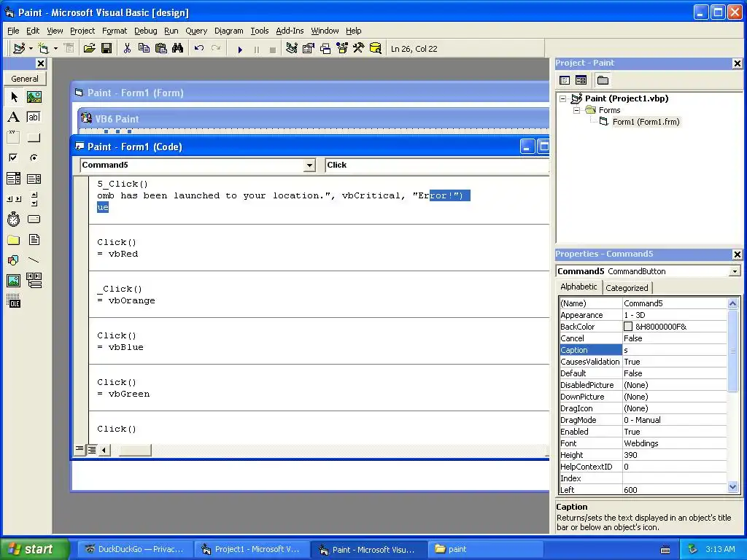Click View Object icon in Project panel
This screenshot has height=560, width=747.
[x=581, y=80]
